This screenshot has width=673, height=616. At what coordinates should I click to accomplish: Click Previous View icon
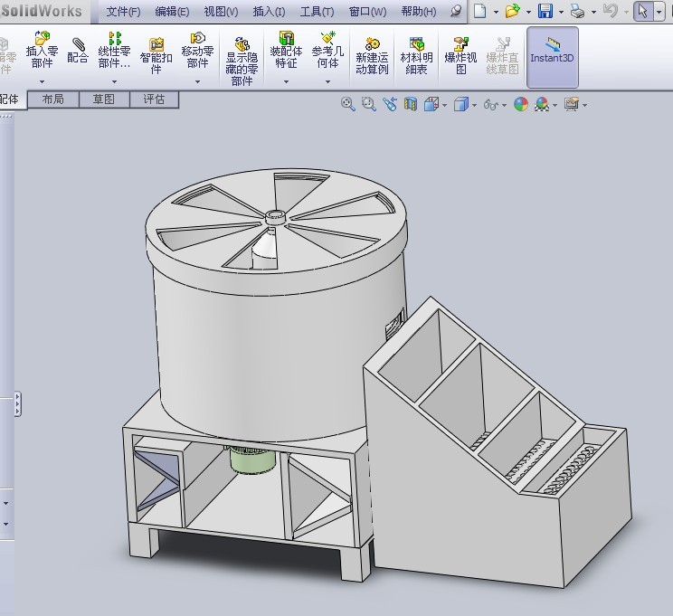point(390,104)
